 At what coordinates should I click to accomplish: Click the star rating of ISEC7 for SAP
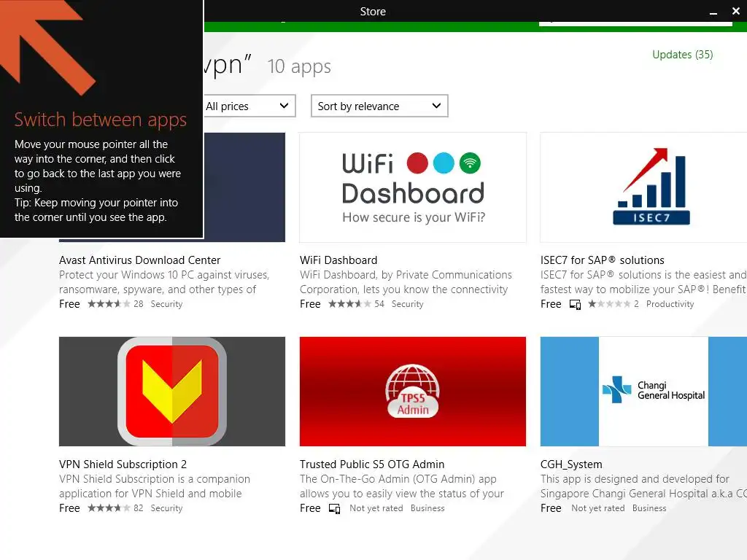pyautogui.click(x=609, y=304)
